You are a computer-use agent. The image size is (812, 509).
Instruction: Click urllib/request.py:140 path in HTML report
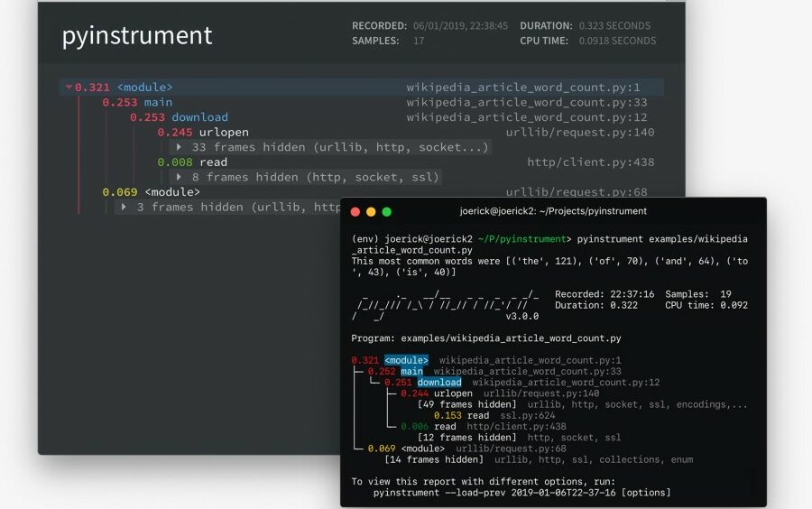click(580, 132)
